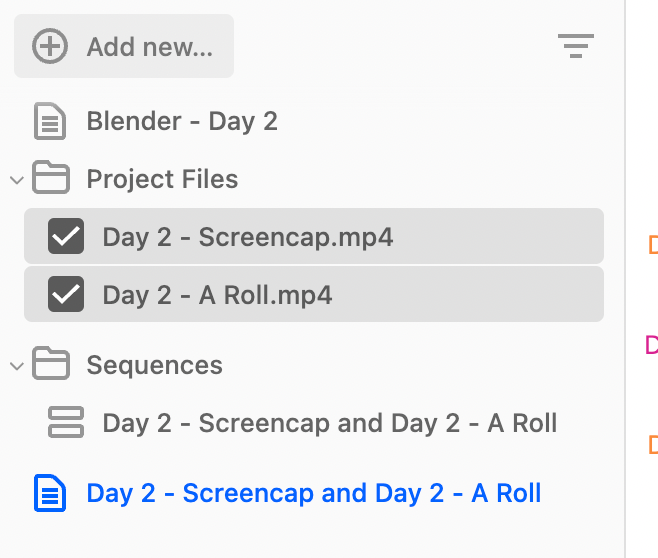
Task: Click the stacked sequence icon under Sequences
Action: pyautogui.click(x=66, y=422)
